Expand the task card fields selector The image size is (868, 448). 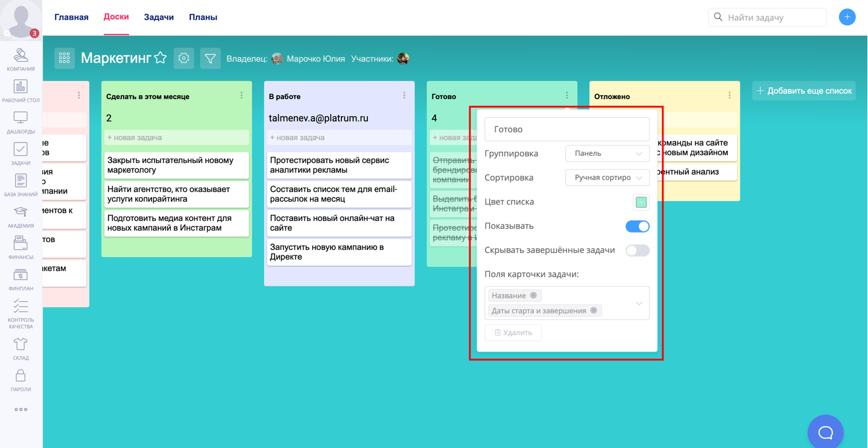639,303
